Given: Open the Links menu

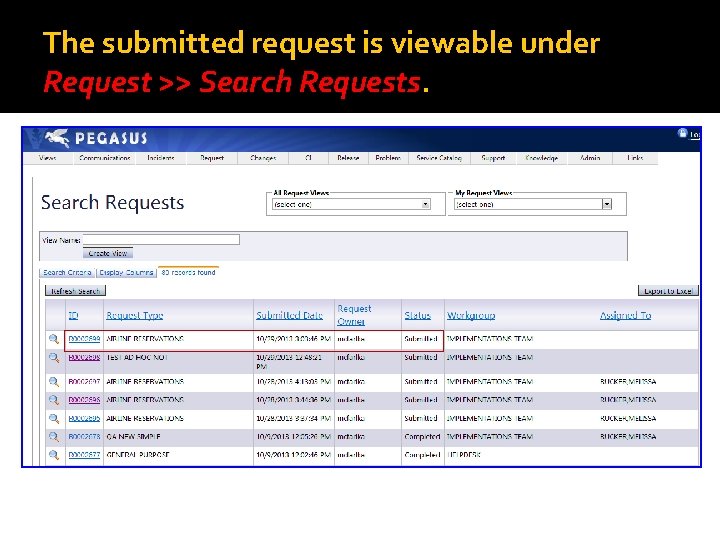Looking at the screenshot, I should (x=636, y=158).
